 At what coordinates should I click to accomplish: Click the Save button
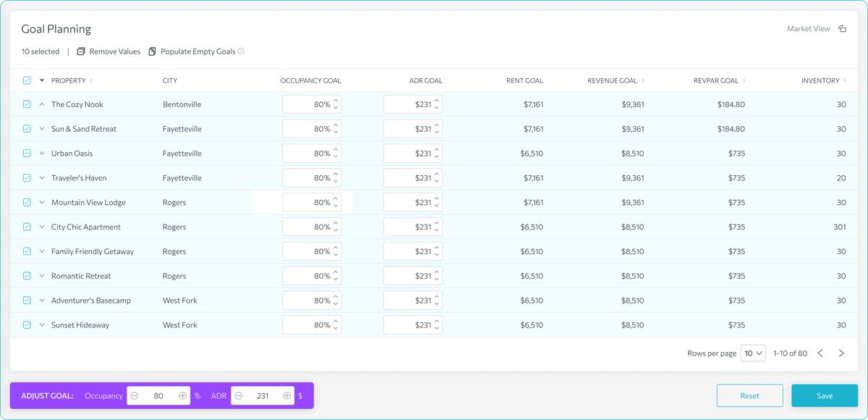tap(825, 395)
